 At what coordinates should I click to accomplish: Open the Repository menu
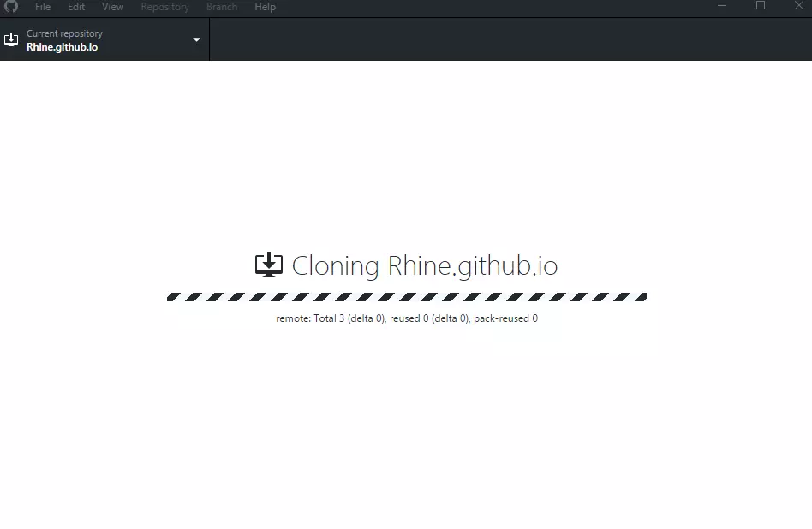pos(164,7)
